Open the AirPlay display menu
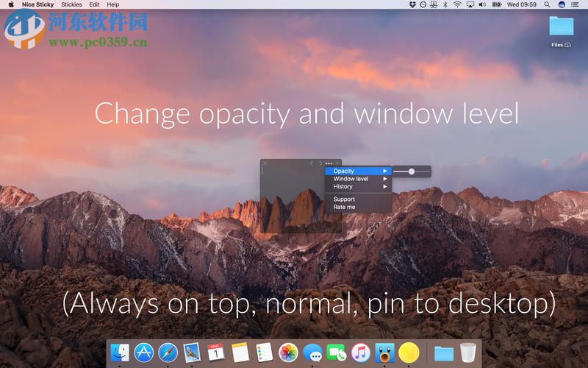The width and height of the screenshot is (588, 368). pos(470,4)
